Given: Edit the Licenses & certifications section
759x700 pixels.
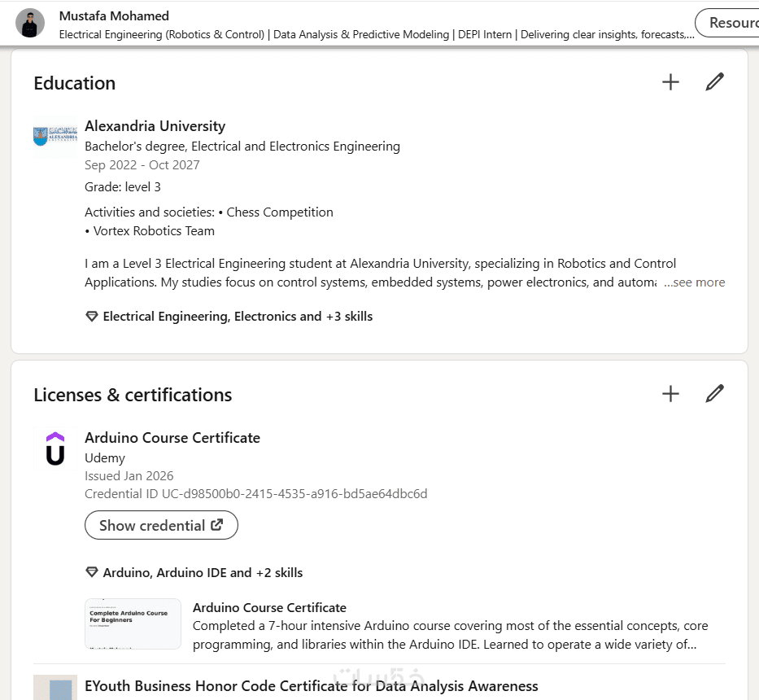Looking at the screenshot, I should (714, 394).
